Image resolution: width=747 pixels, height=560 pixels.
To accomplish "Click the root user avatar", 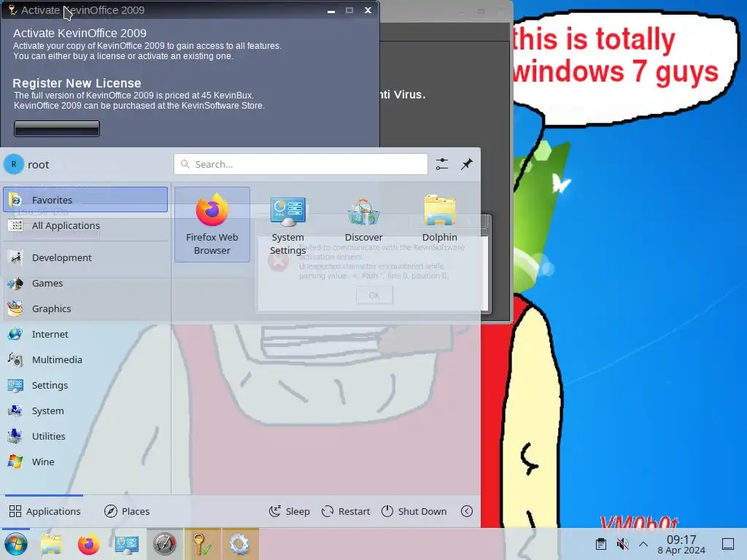I will pyautogui.click(x=14, y=164).
